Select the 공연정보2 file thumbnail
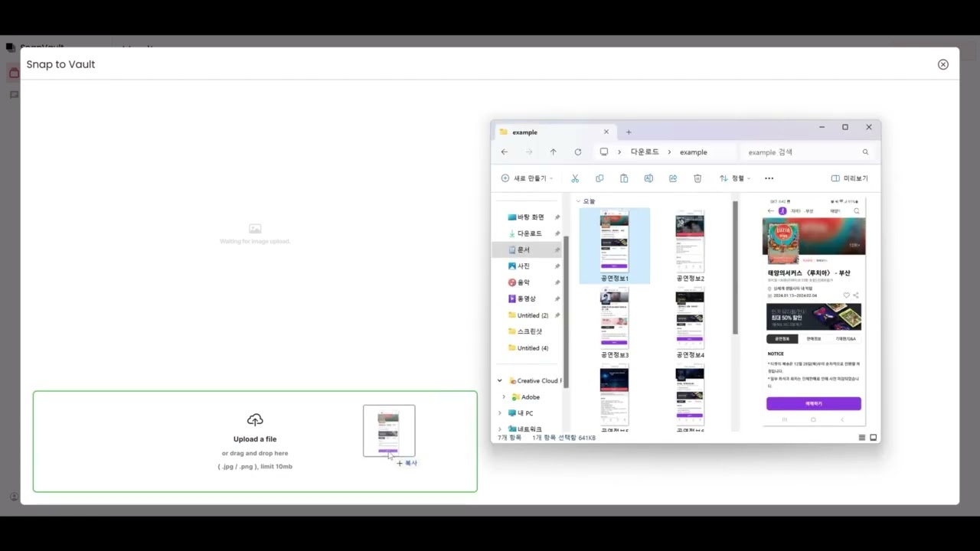The width and height of the screenshot is (980, 551). click(x=690, y=246)
